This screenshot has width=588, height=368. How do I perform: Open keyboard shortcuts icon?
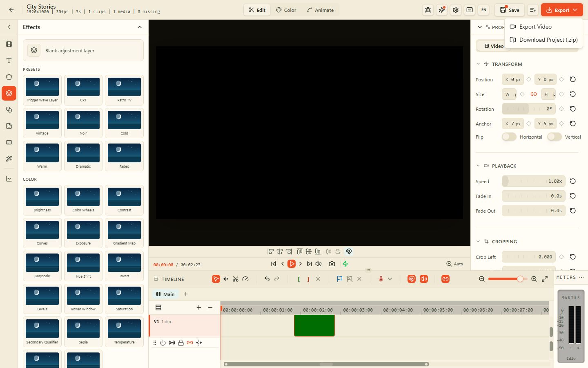click(x=470, y=10)
